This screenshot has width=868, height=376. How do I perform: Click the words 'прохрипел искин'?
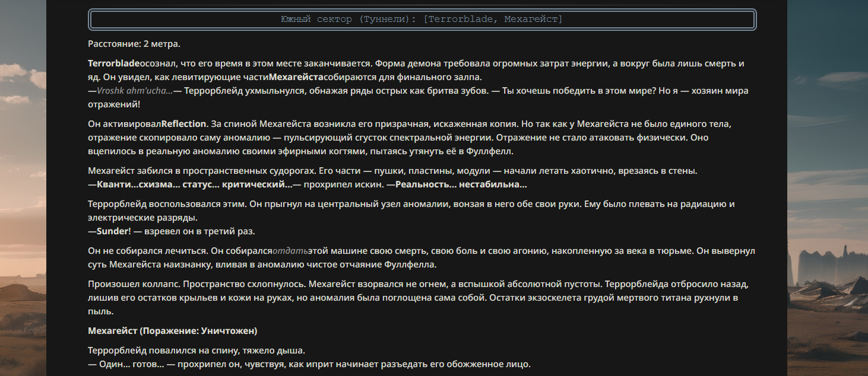(x=343, y=184)
